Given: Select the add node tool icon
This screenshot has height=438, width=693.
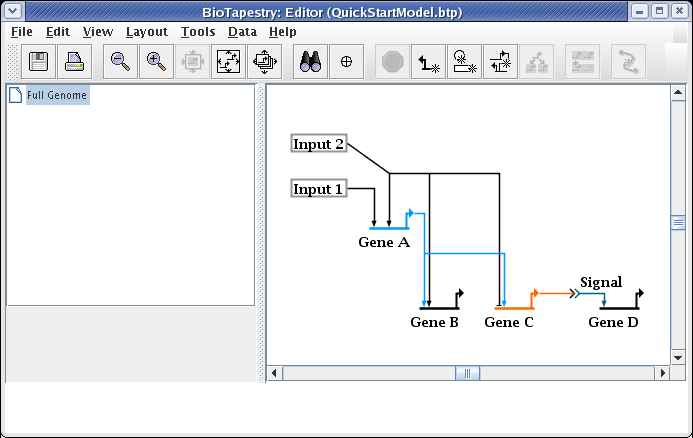Looking at the screenshot, I should click(x=501, y=62).
